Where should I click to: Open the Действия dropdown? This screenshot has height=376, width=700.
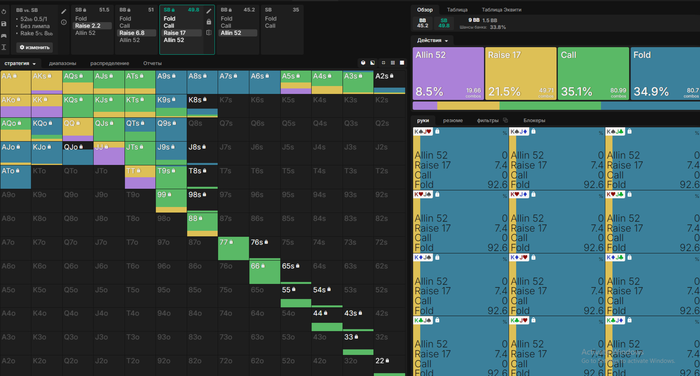(432, 40)
